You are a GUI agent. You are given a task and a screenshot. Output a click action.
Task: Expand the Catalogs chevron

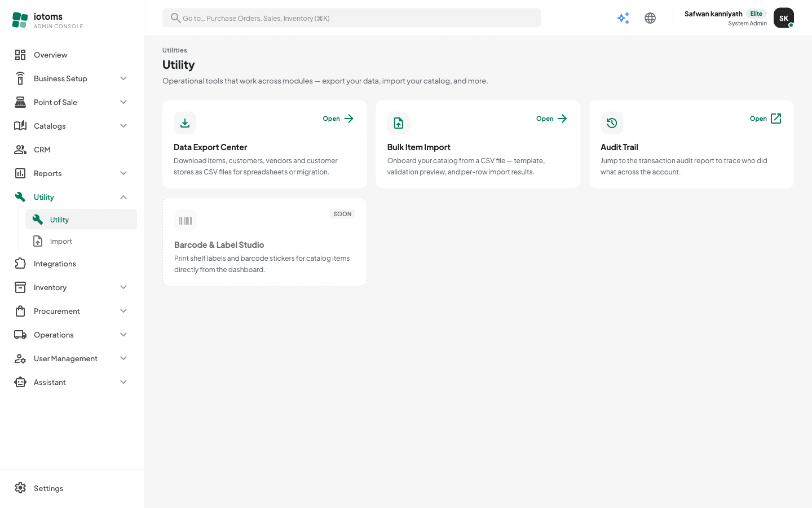click(123, 126)
